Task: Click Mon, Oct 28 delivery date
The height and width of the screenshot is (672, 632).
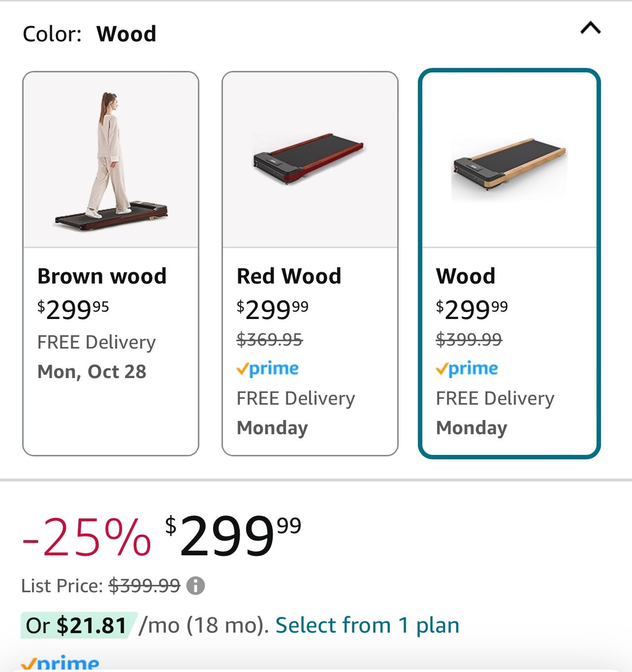Action: [92, 372]
